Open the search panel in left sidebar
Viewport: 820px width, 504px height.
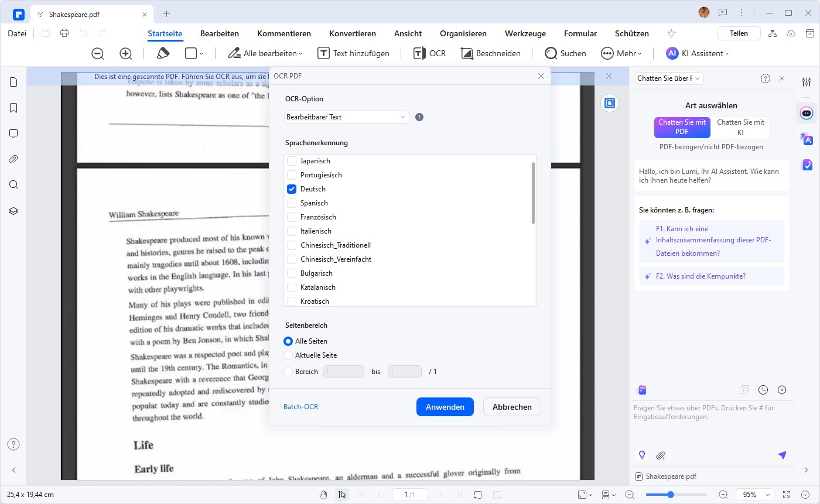13,185
